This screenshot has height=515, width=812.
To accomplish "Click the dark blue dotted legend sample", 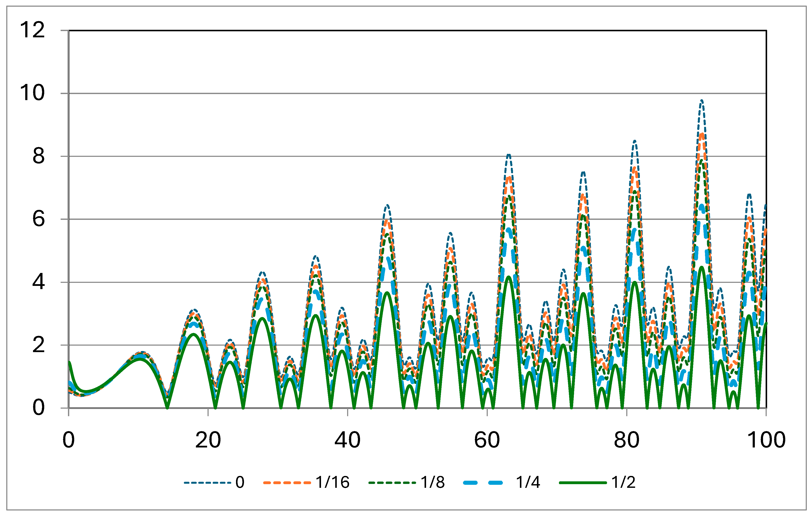I will [x=207, y=483].
